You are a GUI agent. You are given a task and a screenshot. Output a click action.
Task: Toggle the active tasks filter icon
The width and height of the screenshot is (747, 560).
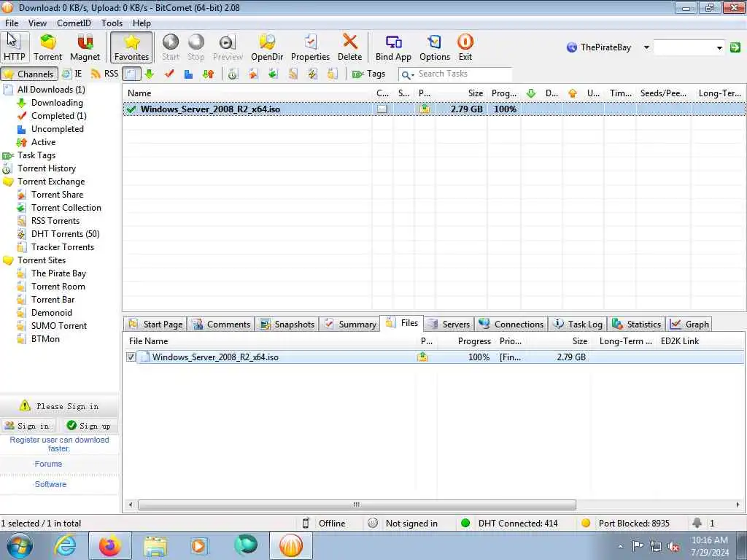coord(208,74)
